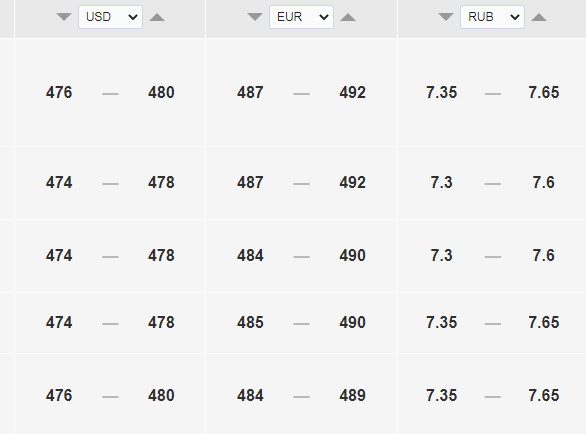
Task: Select USD buy rate 476 in first row
Action: (x=59, y=92)
